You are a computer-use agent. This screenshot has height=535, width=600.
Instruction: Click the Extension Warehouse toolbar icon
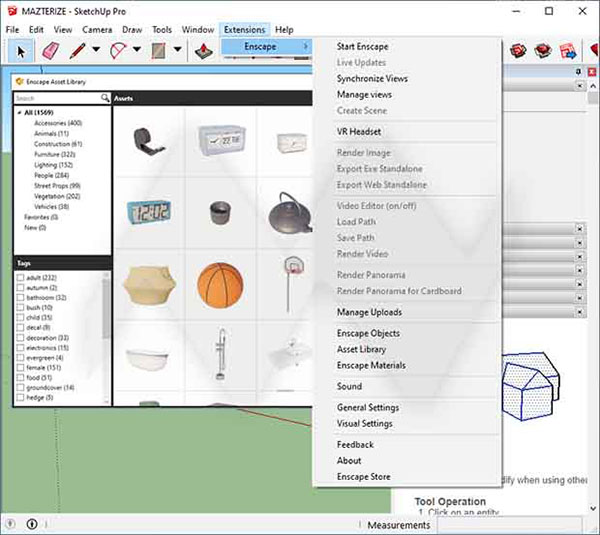(x=543, y=50)
